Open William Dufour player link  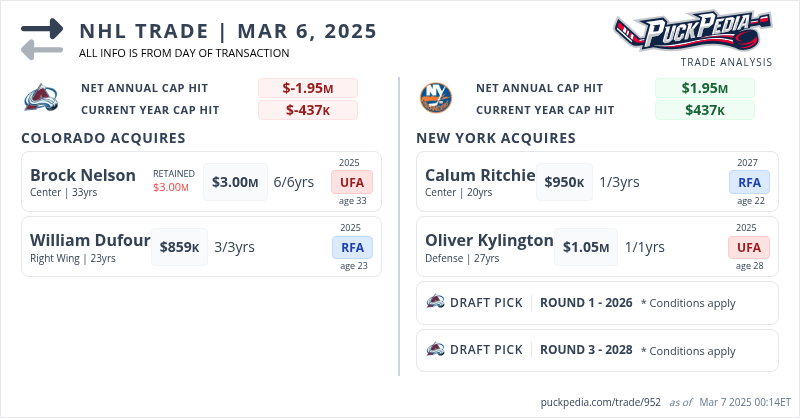(90, 240)
